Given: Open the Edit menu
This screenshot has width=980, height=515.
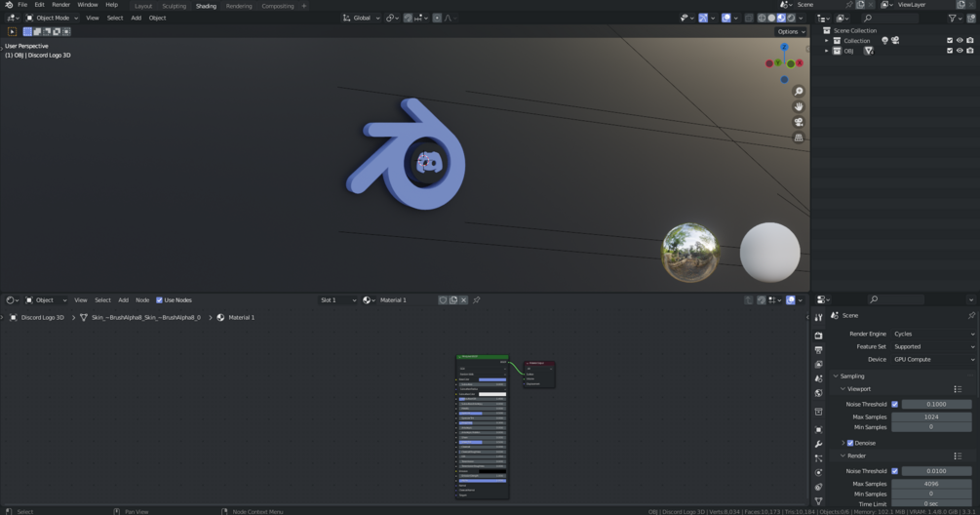Looking at the screenshot, I should (39, 4).
